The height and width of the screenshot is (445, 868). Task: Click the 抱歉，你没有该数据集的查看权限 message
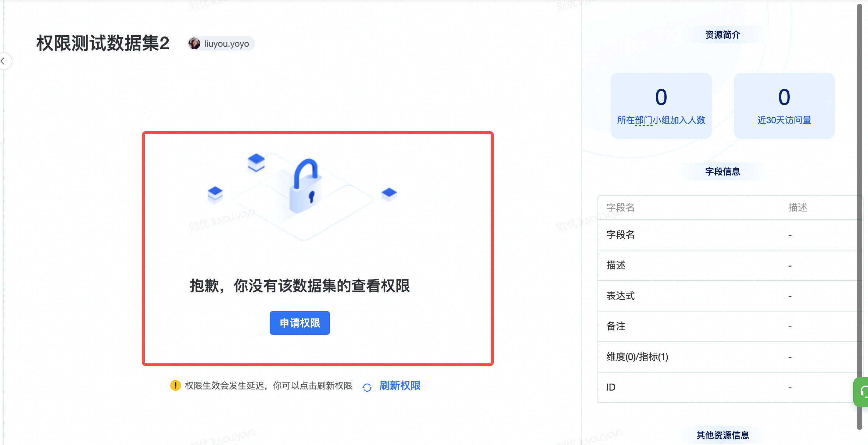tap(300, 286)
